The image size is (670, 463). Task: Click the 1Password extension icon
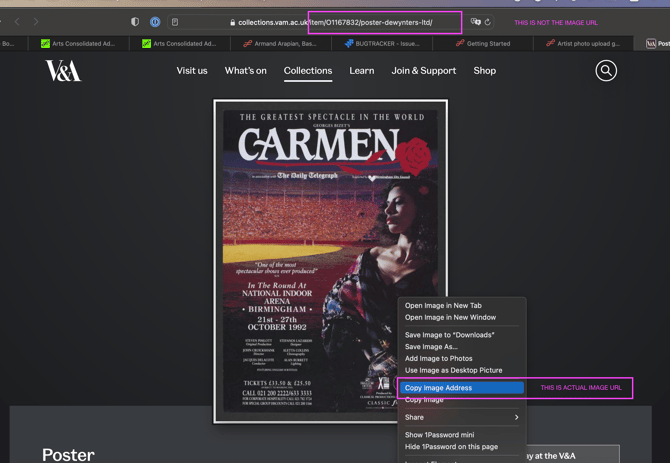click(x=155, y=22)
